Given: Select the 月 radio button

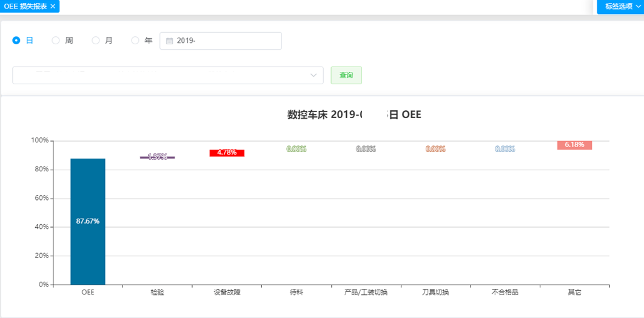Looking at the screenshot, I should [x=96, y=41].
